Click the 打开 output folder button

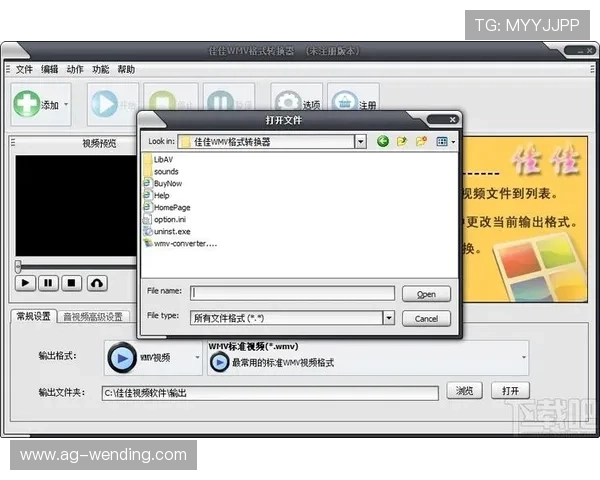510,390
